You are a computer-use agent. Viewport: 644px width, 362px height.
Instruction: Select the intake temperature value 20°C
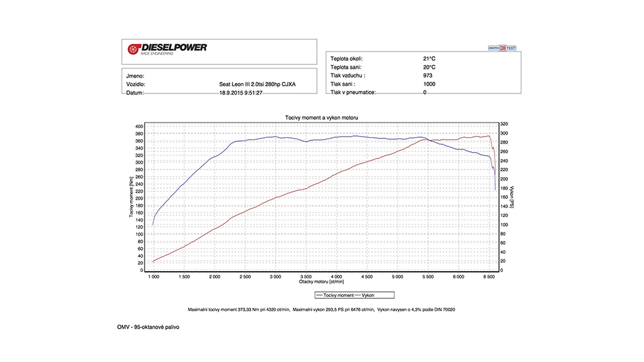tap(429, 67)
